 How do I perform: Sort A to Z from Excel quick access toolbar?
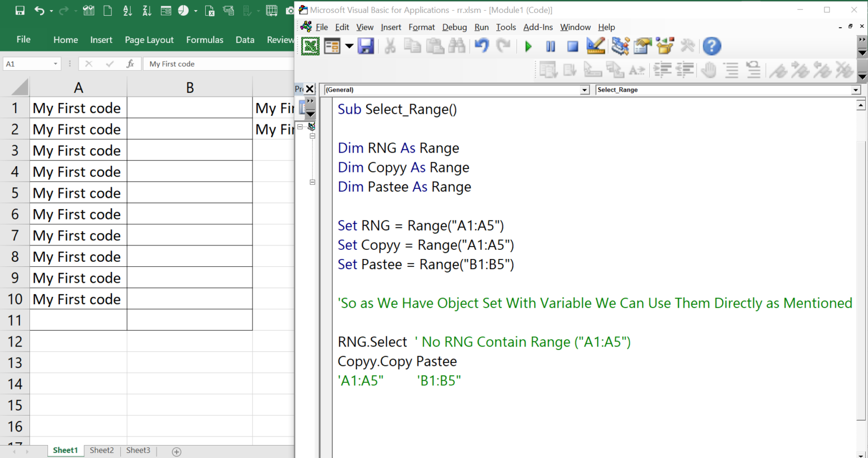point(127,11)
